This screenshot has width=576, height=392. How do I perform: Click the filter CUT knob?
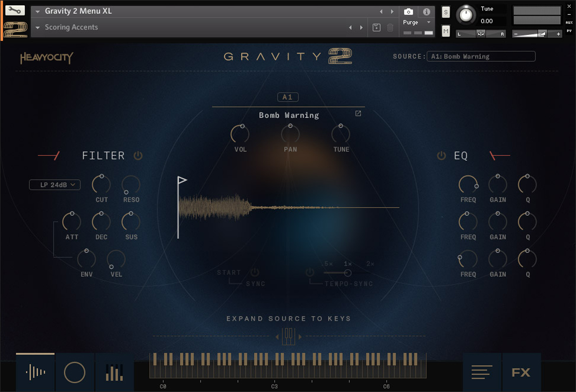coord(101,184)
